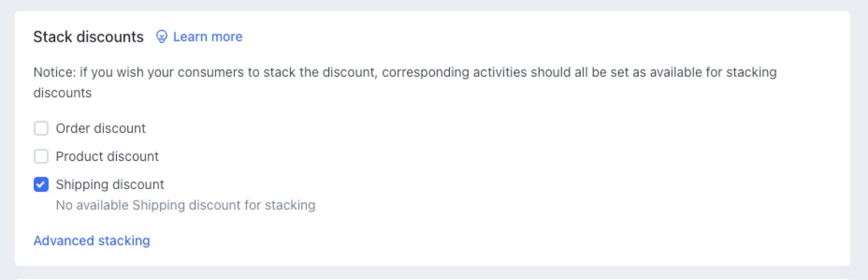868x280 pixels.
Task: Tick the Product discount checkbox
Action: (x=41, y=156)
